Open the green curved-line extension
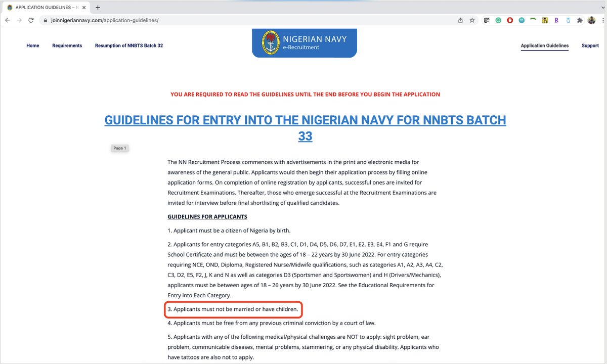 pyautogui.click(x=533, y=20)
